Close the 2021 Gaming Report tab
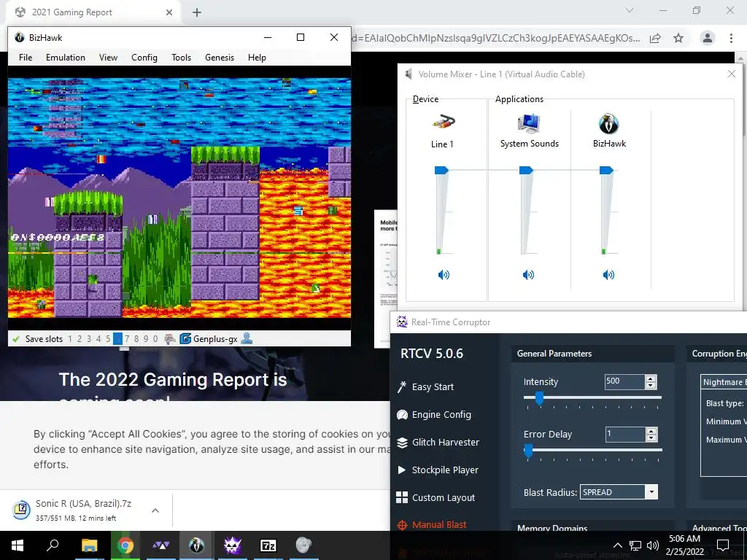 coord(169,12)
